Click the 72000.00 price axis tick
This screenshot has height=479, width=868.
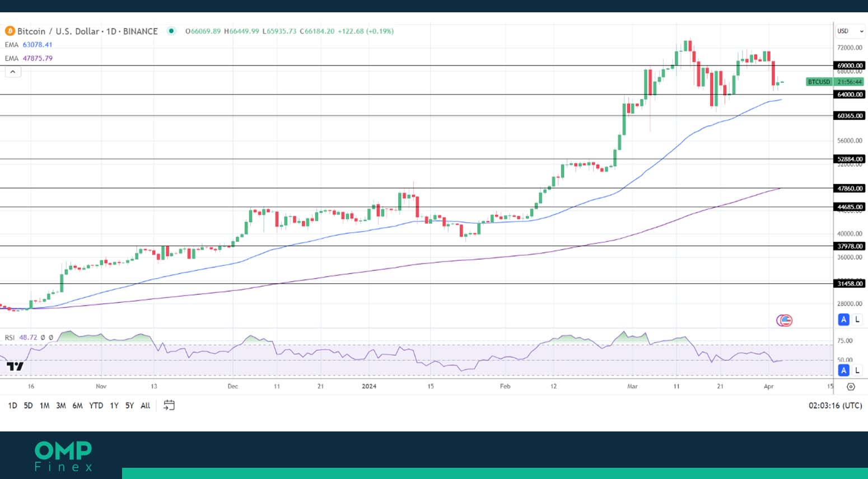click(850, 48)
